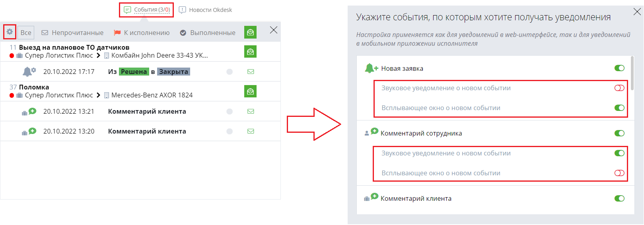644x225 pixels.
Task: Enable sound notification for Новая заявка
Action: 619,88
